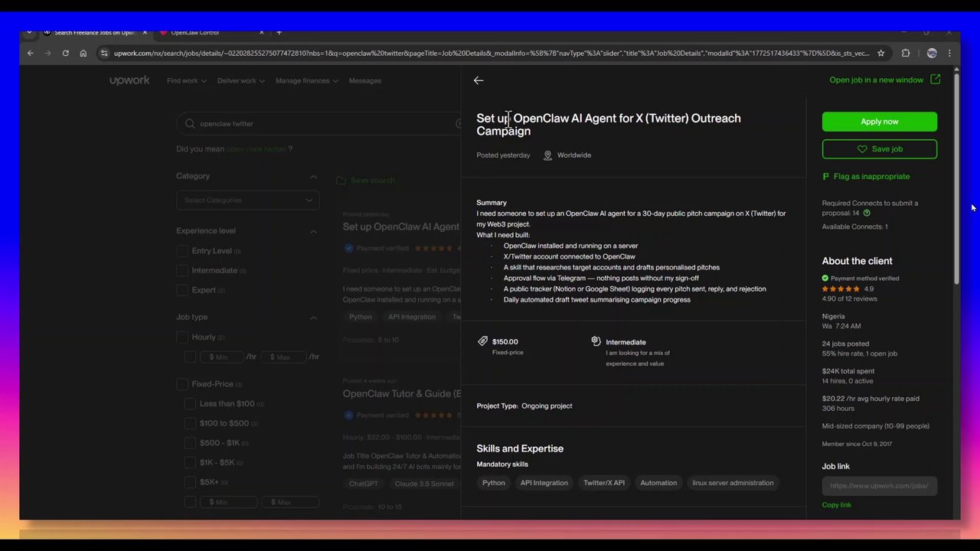Open a new browser tab with plus icon

coord(279,32)
